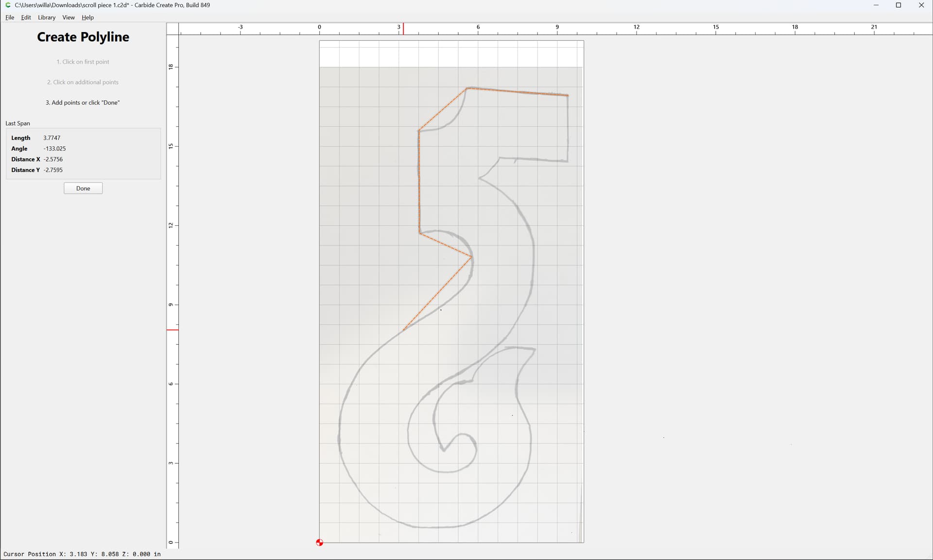Viewport: 933px width, 560px height.
Task: Maximize the Carbide Create window
Action: (898, 5)
